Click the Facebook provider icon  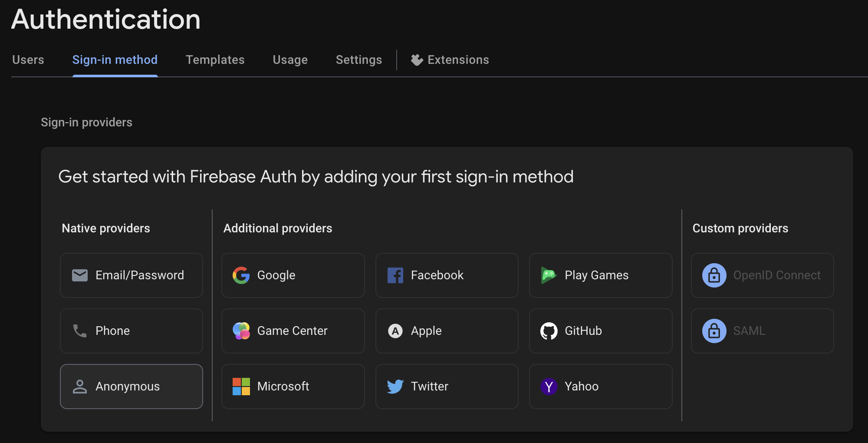pyautogui.click(x=395, y=275)
